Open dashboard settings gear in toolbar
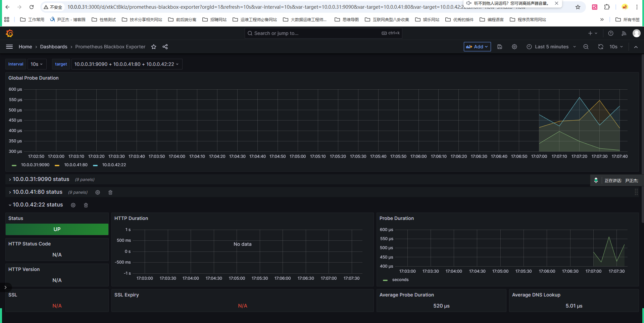644x323 pixels. [x=514, y=47]
